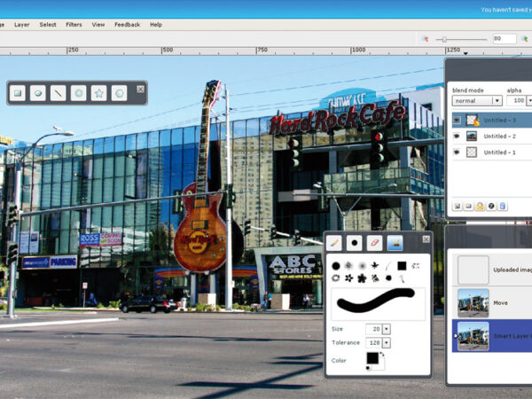This screenshot has width=532, height=399.
Task: Select the ellipse shape tool
Action: coord(38,92)
